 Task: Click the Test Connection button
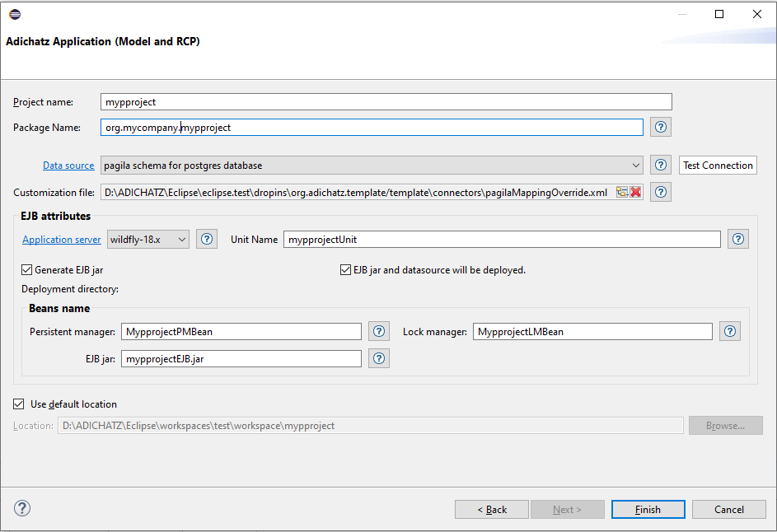coord(718,166)
